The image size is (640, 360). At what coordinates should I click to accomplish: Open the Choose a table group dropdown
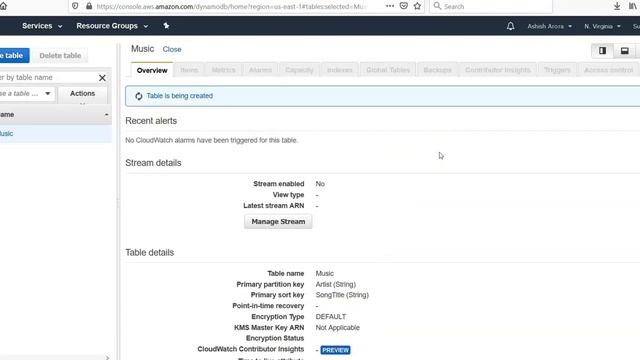[x=27, y=94]
